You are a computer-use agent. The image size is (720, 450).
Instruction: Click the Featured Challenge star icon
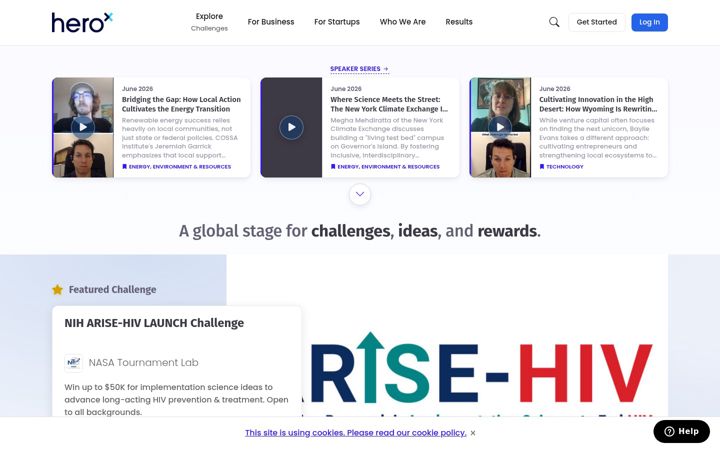tap(57, 289)
